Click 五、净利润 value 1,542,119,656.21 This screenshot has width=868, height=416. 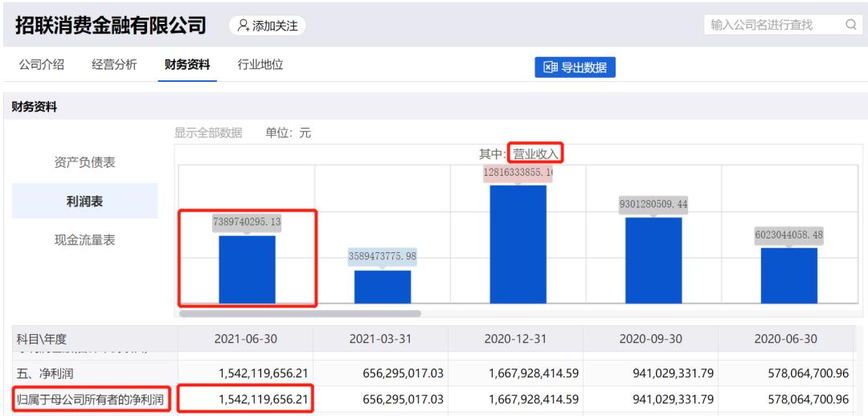(264, 373)
